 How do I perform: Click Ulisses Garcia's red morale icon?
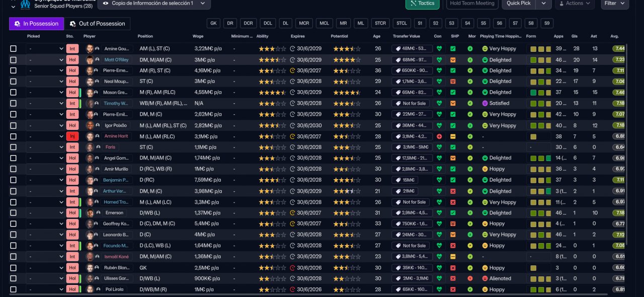tap(470, 278)
